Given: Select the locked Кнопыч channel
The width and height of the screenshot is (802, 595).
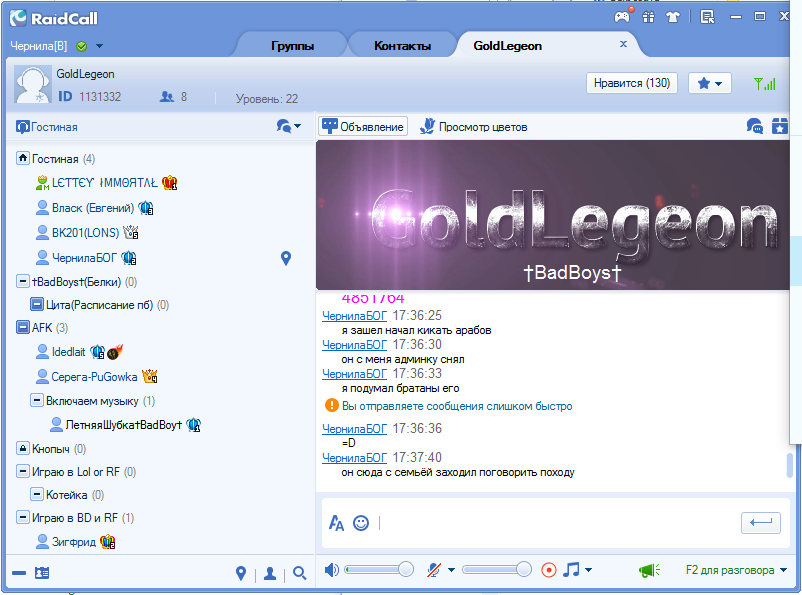Looking at the screenshot, I should click(51, 449).
